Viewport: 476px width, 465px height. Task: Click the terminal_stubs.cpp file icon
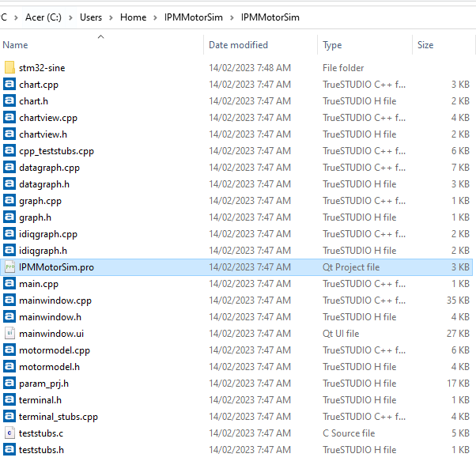click(x=9, y=417)
